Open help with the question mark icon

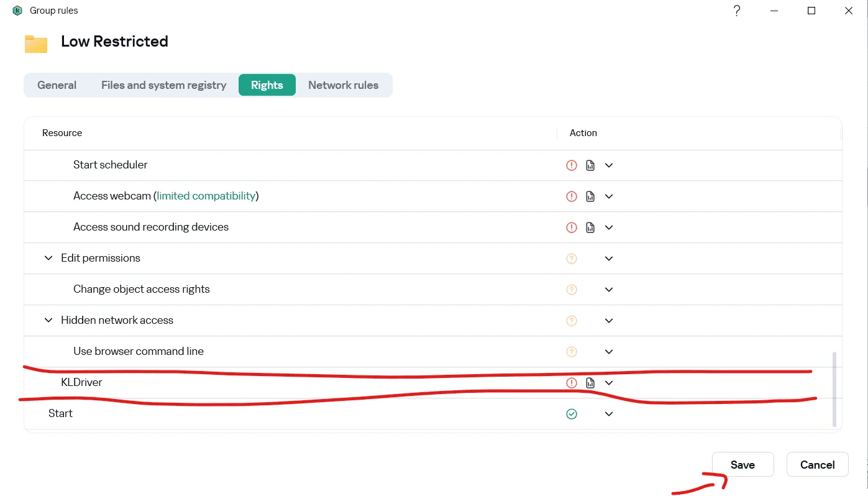click(x=736, y=11)
